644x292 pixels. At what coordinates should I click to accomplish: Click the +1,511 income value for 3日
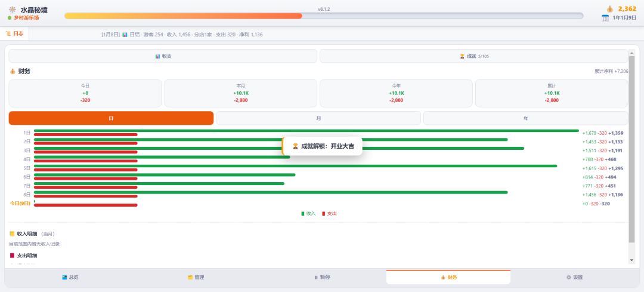589,150
